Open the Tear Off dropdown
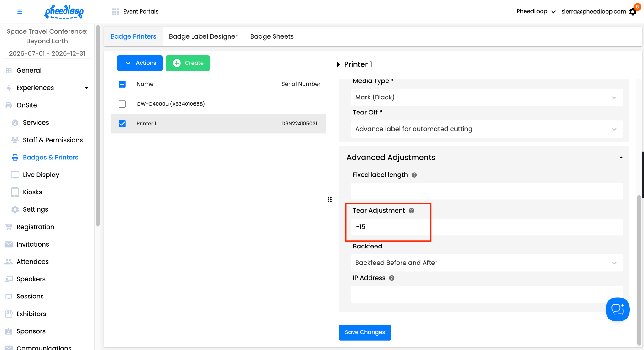 [x=487, y=129]
